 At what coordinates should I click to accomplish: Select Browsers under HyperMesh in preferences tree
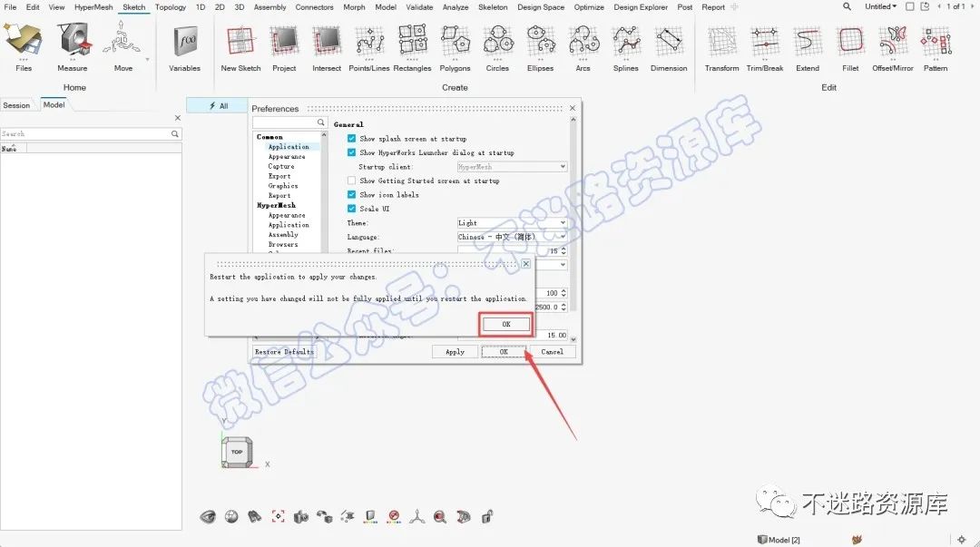tap(283, 244)
